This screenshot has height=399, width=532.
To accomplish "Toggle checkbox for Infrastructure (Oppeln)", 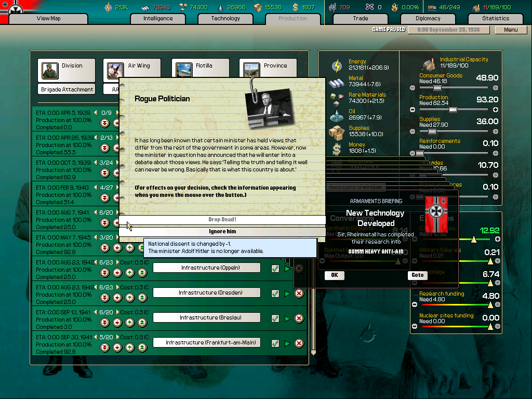I will pos(275,269).
